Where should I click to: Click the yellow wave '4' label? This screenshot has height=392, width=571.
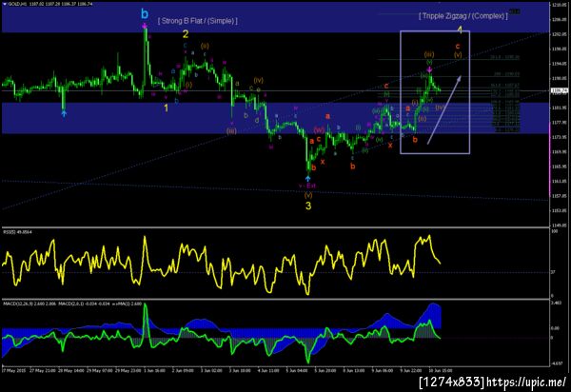click(460, 29)
